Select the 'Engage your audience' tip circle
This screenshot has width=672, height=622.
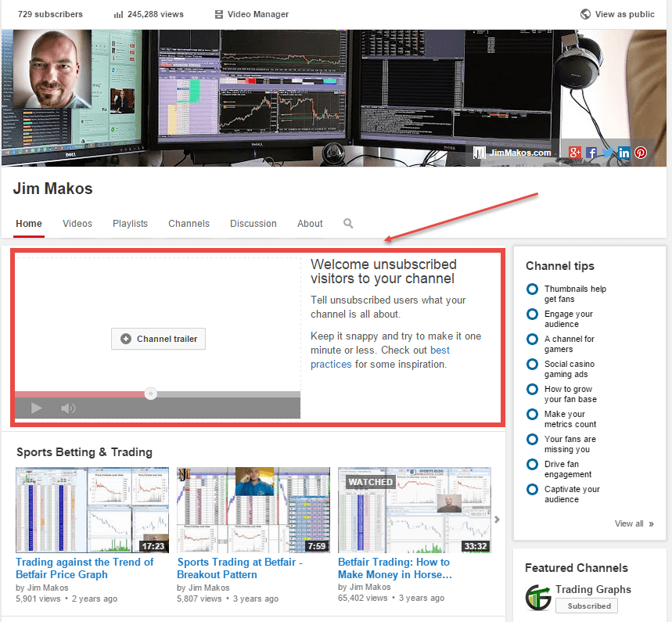pos(532,315)
